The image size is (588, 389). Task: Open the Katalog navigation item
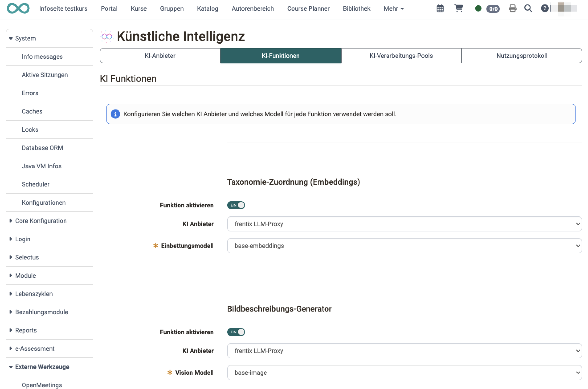coord(208,8)
